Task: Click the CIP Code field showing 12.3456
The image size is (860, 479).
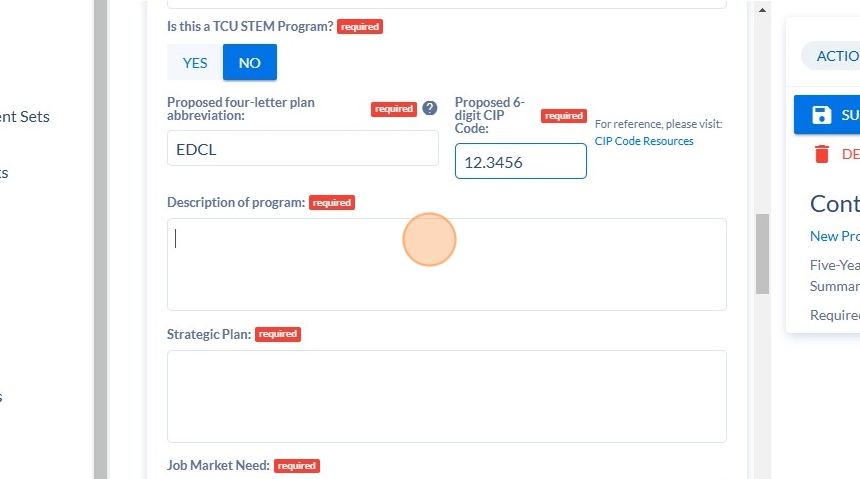Action: (x=520, y=161)
